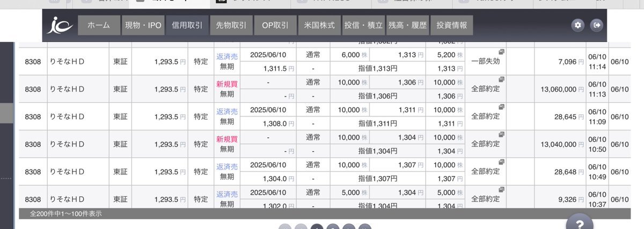Click the 新規買 link in the 11:13 order
The height and width of the screenshot is (229, 644).
[x=227, y=83]
